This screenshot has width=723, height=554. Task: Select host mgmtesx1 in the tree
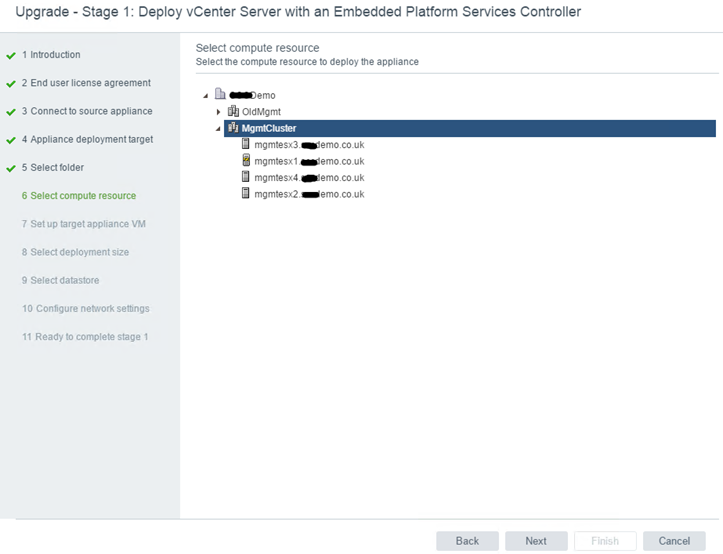309,161
